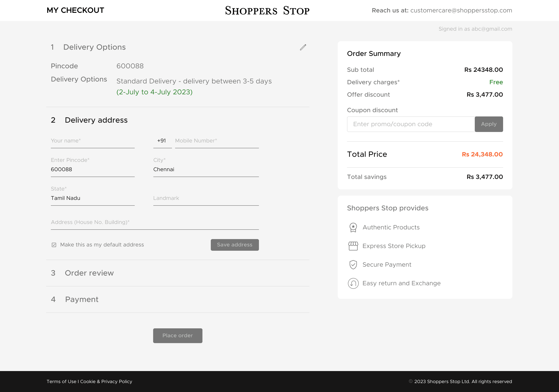Click the delivery dates '(2-July to 4-July 2023)'
The width and height of the screenshot is (559, 392).
pos(154,92)
